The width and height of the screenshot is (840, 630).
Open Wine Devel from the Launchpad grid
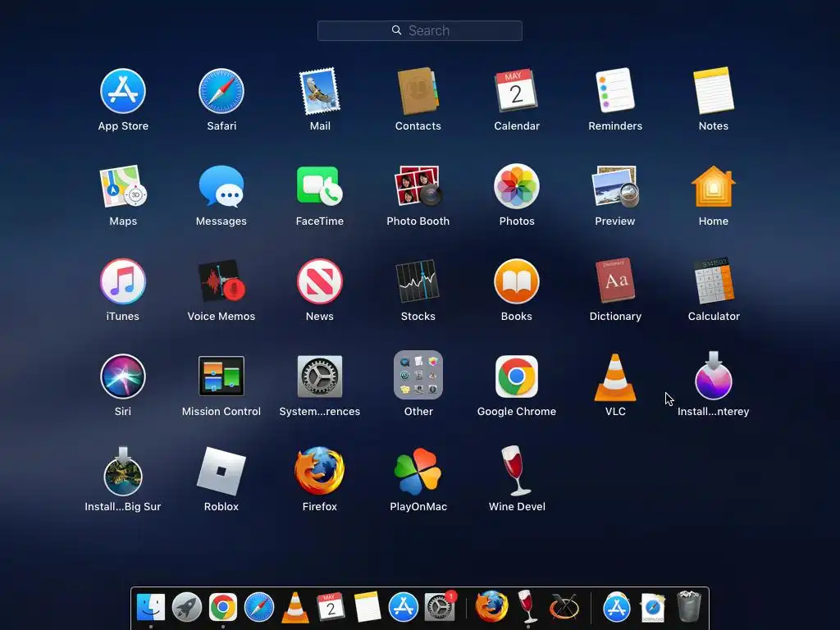coord(517,471)
